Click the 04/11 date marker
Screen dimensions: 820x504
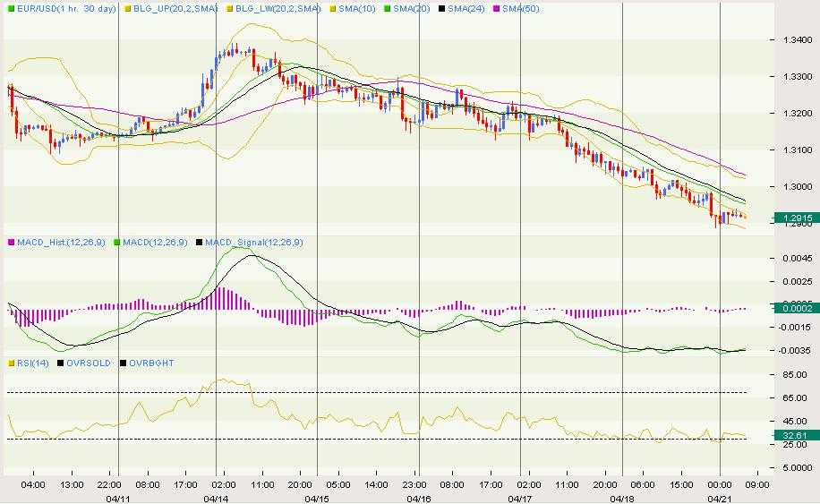(x=118, y=499)
